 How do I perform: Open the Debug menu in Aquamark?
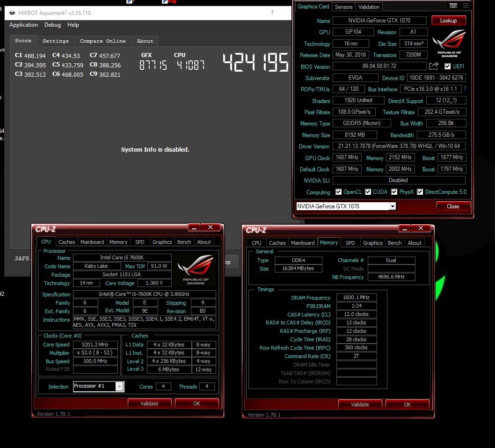pos(52,25)
